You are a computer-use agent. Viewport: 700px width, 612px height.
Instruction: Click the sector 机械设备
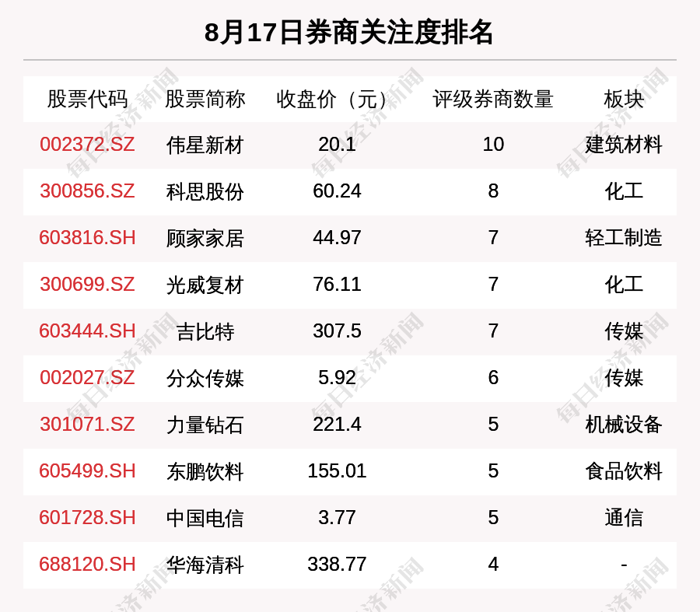pyautogui.click(x=624, y=425)
